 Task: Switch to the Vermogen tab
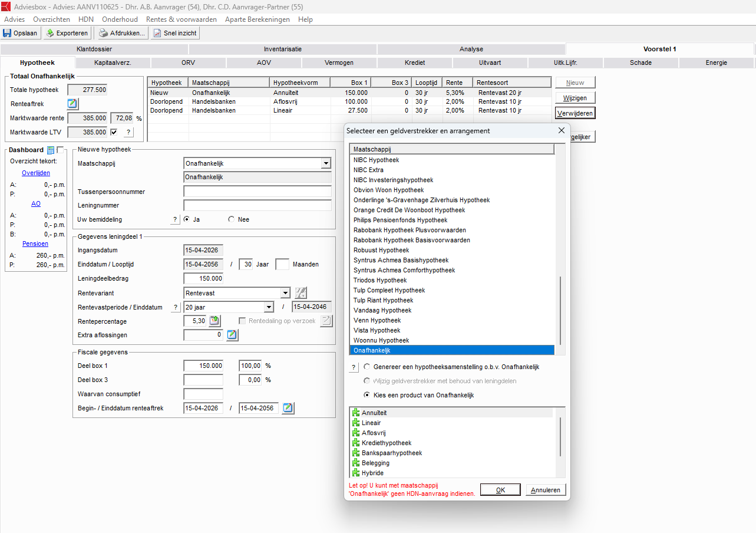[x=339, y=62]
